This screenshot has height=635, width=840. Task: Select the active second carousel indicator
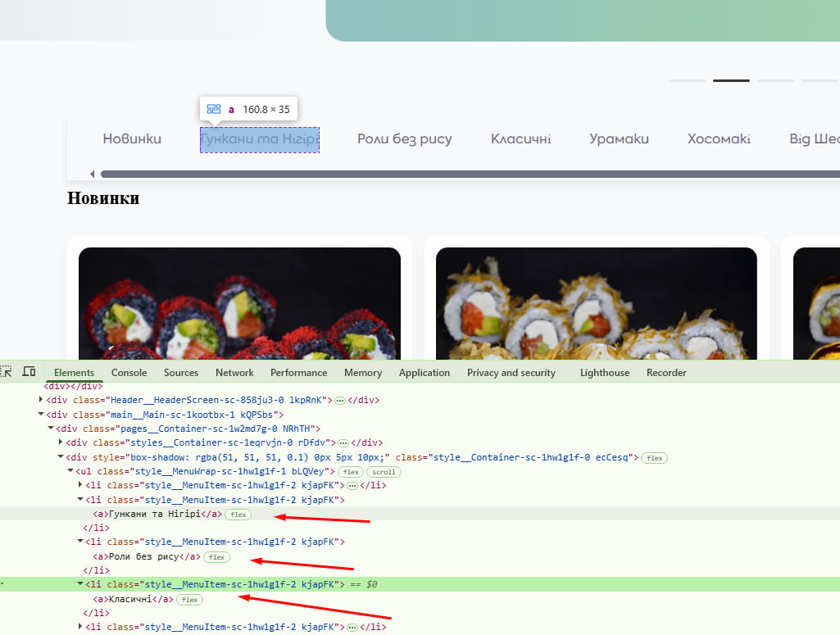click(731, 80)
